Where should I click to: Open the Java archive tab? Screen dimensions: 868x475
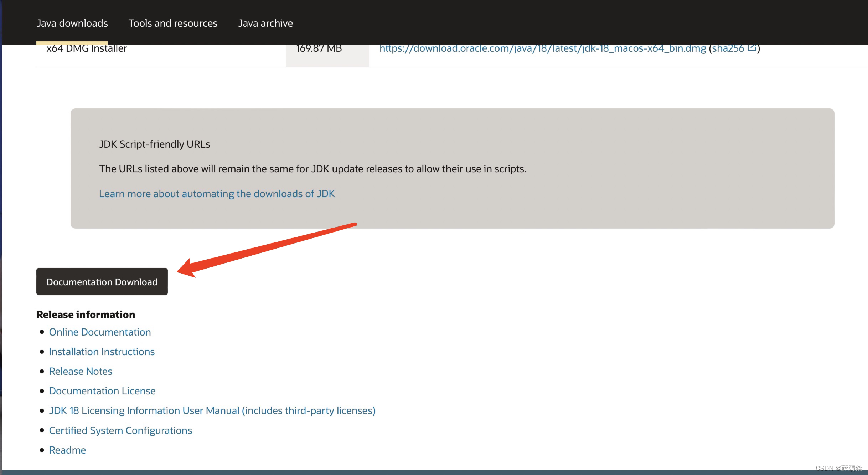(x=265, y=23)
